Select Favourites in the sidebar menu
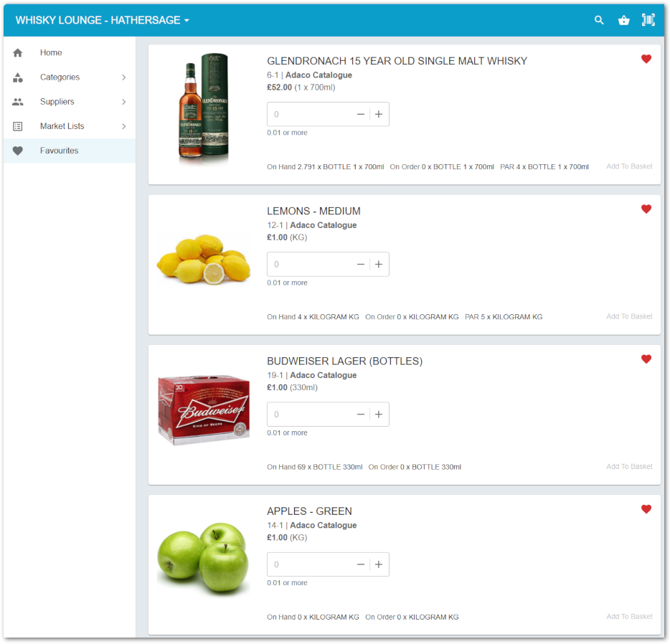670x644 pixels. (60, 151)
